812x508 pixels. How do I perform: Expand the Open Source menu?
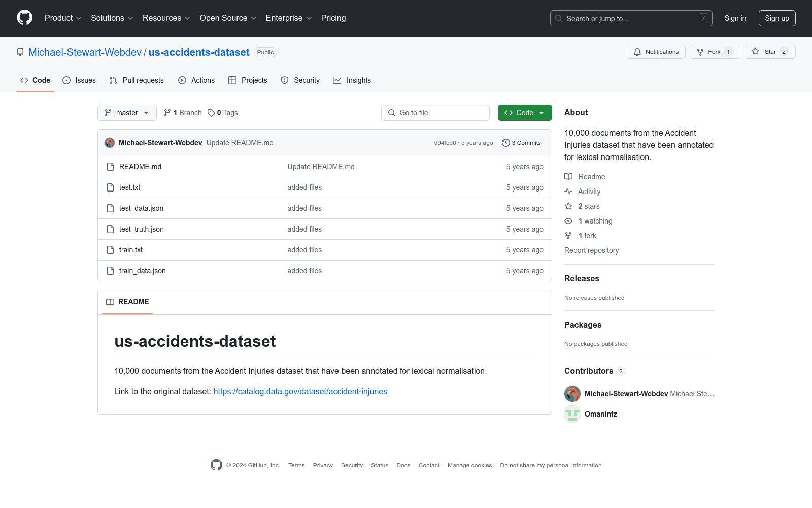pos(228,18)
